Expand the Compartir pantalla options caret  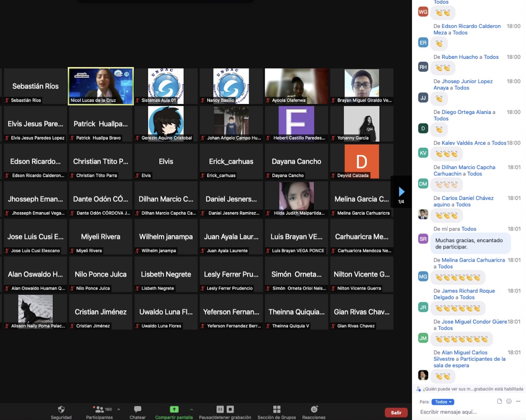(191, 409)
